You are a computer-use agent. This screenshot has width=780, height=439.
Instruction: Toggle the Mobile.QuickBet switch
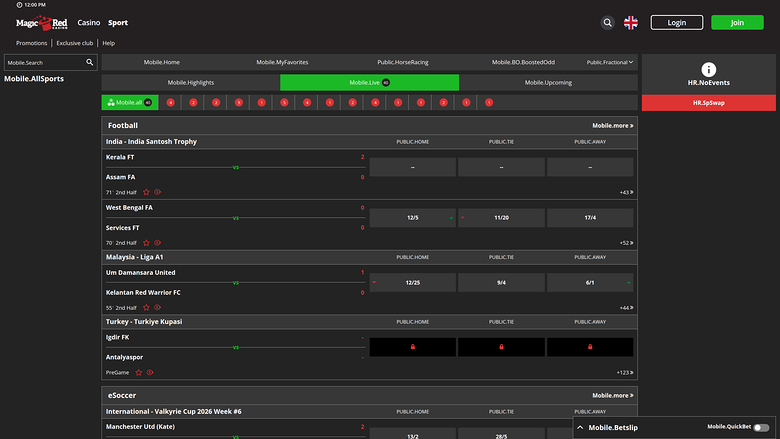click(x=762, y=427)
